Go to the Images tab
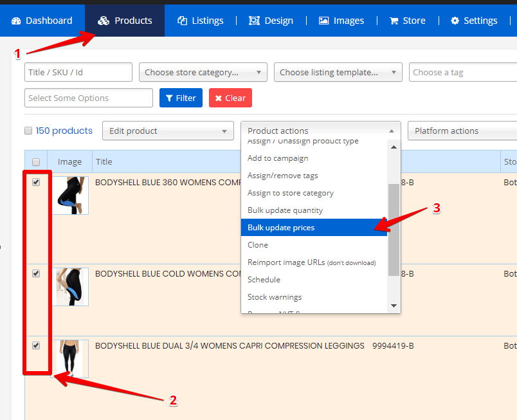 (x=341, y=21)
